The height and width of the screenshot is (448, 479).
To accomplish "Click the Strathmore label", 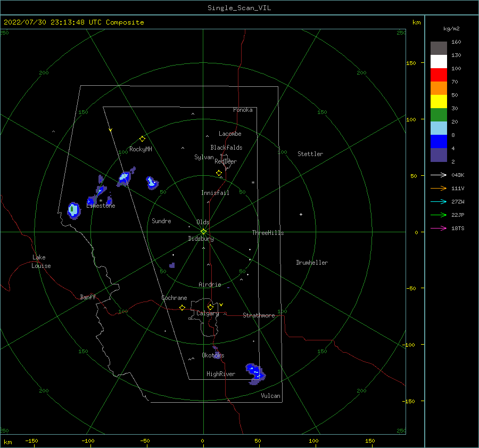I will pyautogui.click(x=259, y=315).
